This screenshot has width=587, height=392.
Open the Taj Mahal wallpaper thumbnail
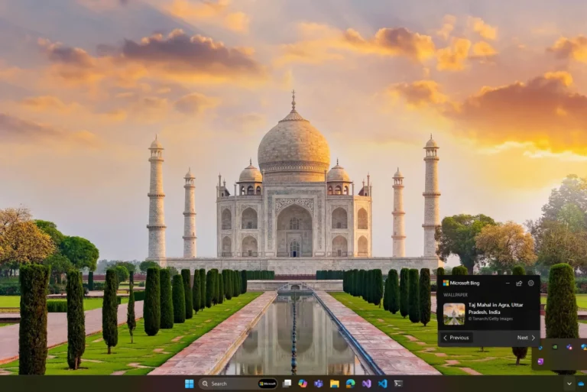point(454,313)
